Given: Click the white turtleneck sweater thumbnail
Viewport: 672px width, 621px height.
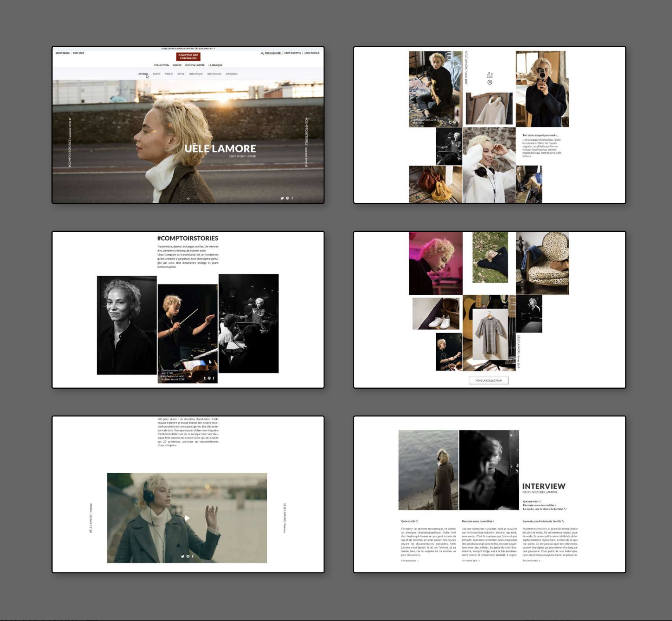Looking at the screenshot, I should tap(489, 109).
